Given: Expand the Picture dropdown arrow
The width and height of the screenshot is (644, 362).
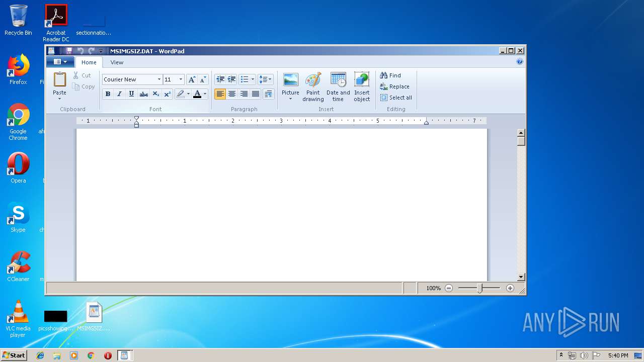Looking at the screenshot, I should 290,99.
